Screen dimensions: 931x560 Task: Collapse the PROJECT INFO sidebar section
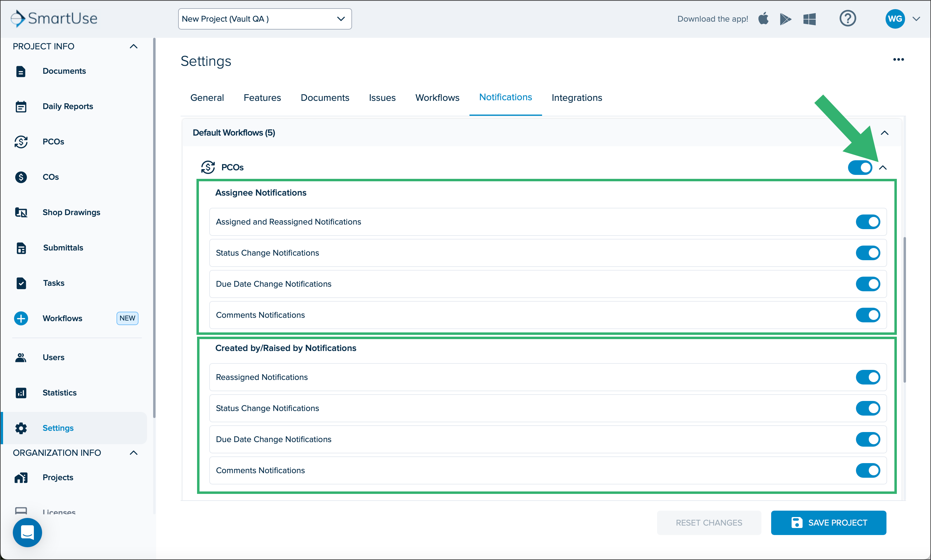pos(133,46)
